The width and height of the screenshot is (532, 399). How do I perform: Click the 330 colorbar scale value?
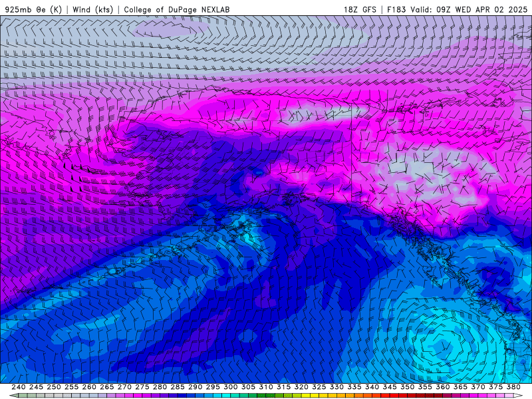pos(336,387)
